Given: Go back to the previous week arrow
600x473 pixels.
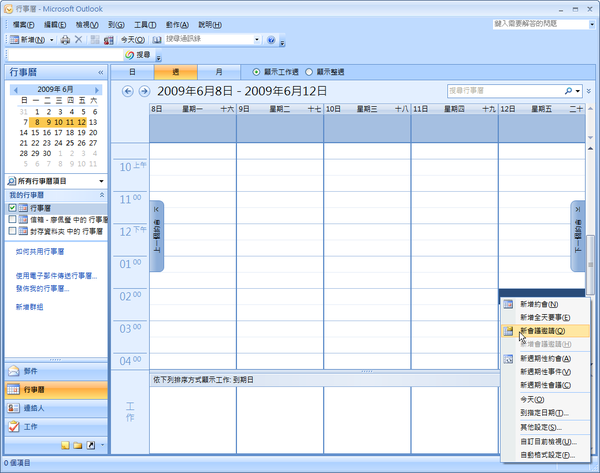Looking at the screenshot, I should [x=128, y=91].
